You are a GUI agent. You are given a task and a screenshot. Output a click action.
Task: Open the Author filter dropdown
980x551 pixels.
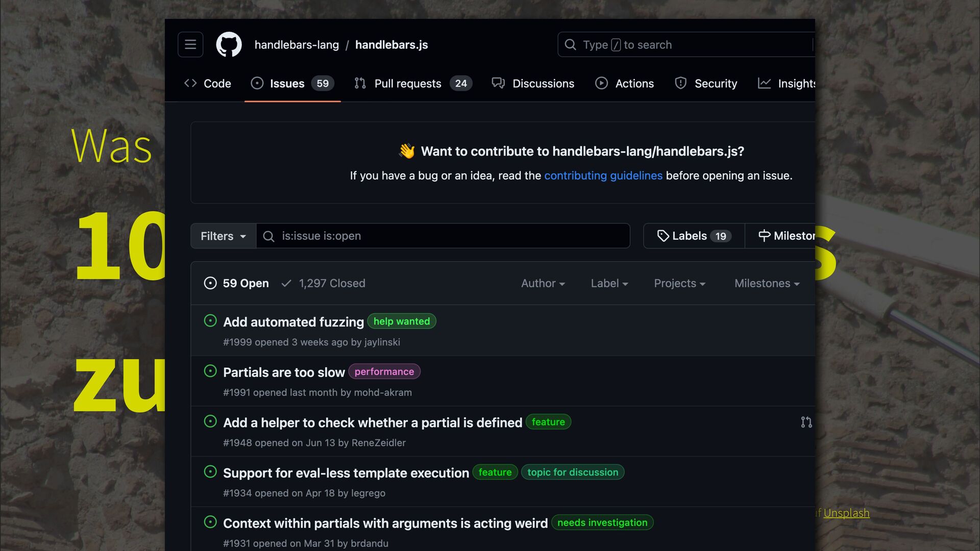coord(543,283)
